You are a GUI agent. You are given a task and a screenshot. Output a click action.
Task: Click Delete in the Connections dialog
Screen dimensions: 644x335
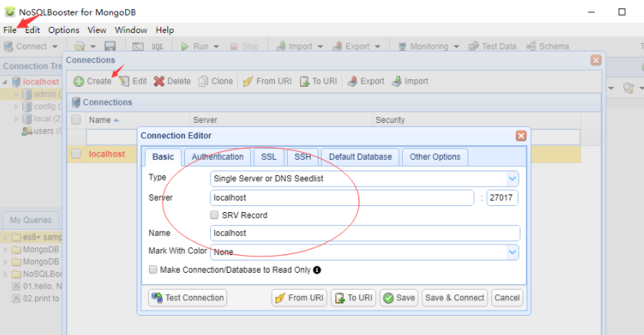coord(172,81)
